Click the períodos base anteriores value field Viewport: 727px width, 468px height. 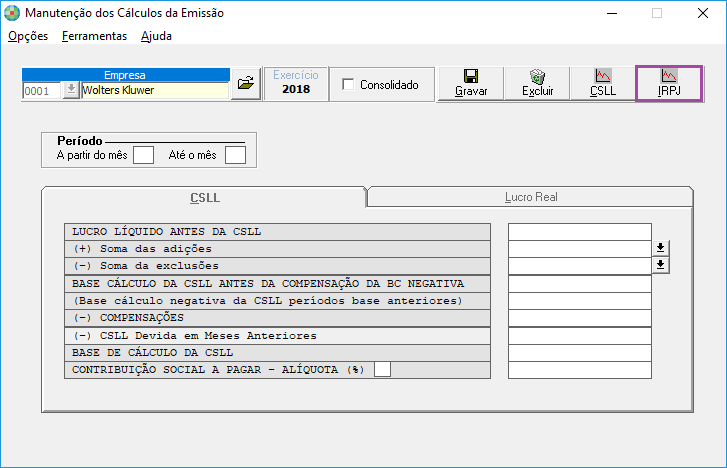580,301
